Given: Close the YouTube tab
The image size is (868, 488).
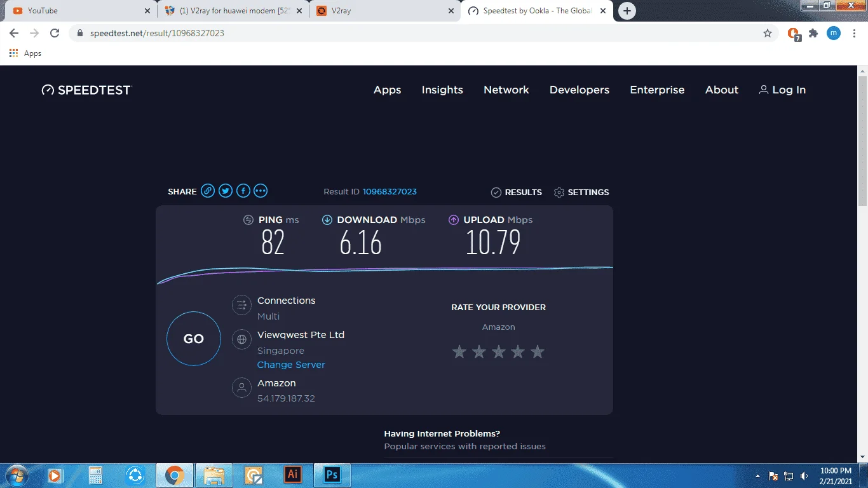Looking at the screenshot, I should coord(147,11).
